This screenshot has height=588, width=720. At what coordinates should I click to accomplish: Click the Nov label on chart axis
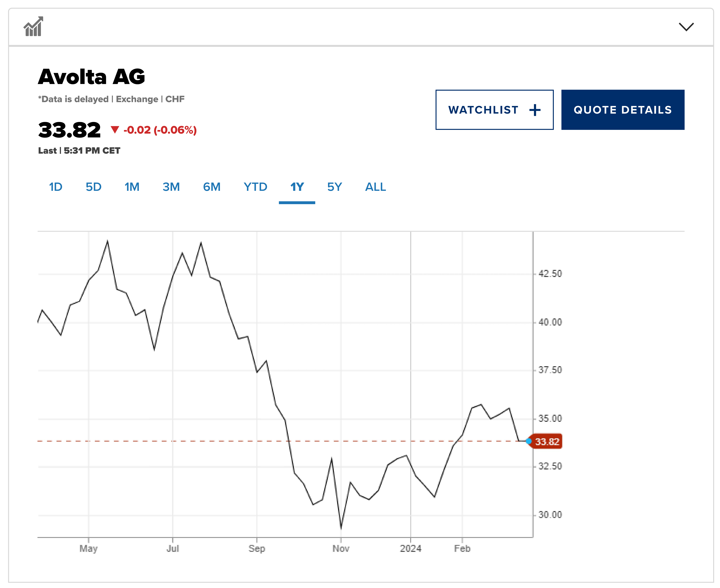[x=341, y=549]
